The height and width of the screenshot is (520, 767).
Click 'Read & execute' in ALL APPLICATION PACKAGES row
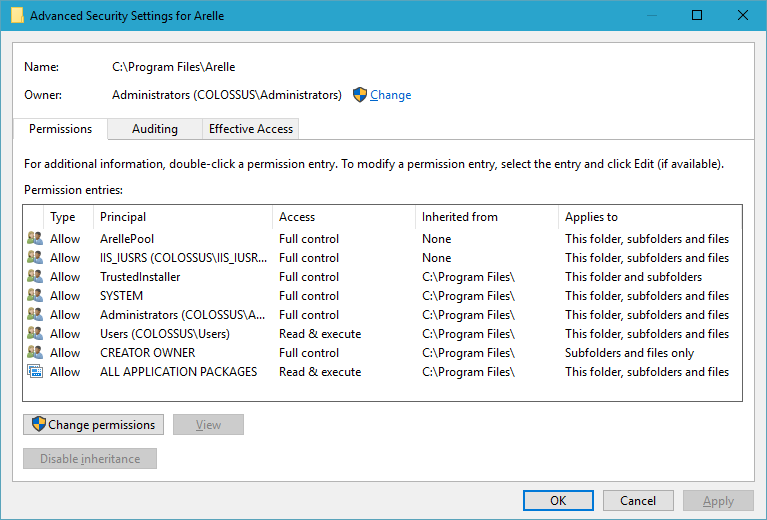(x=320, y=372)
